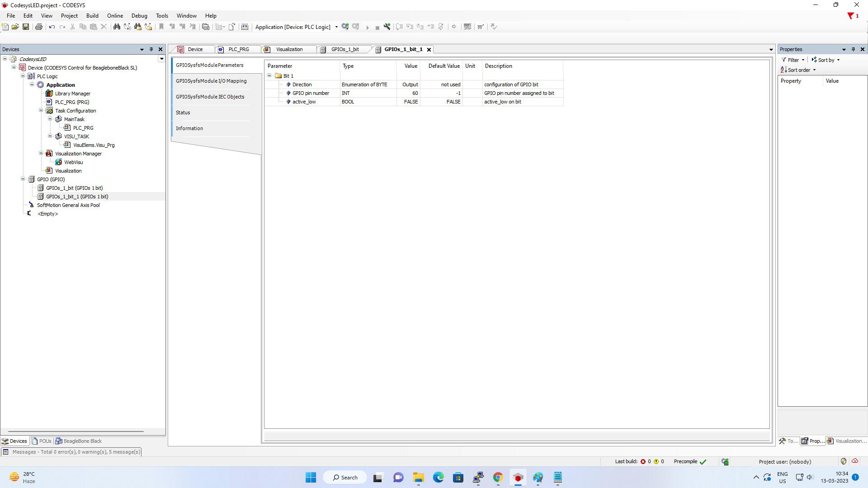
Task: Open GPIOSysfsModule I/O Mapping section
Action: (x=211, y=81)
